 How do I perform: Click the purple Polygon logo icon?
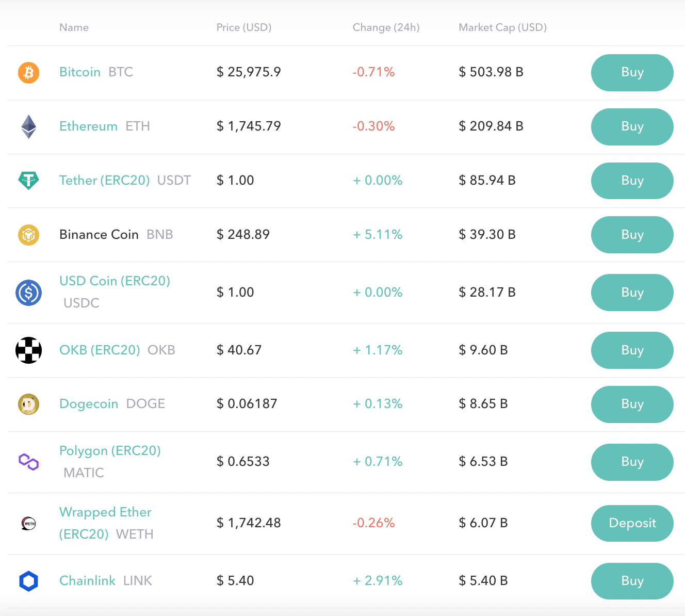(29, 462)
